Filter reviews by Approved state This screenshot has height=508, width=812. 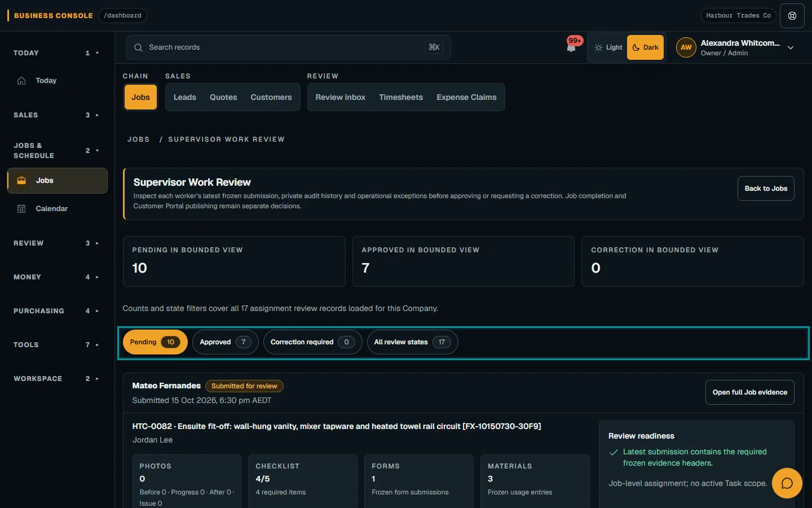click(226, 342)
